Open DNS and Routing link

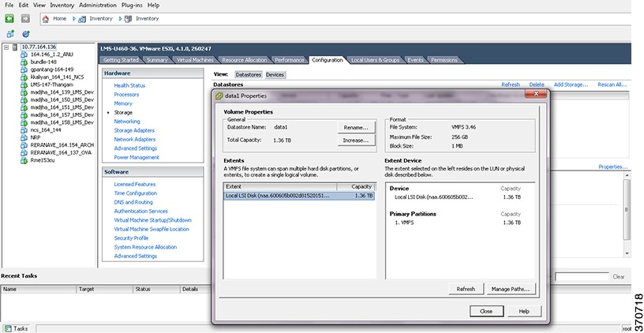tap(133, 203)
